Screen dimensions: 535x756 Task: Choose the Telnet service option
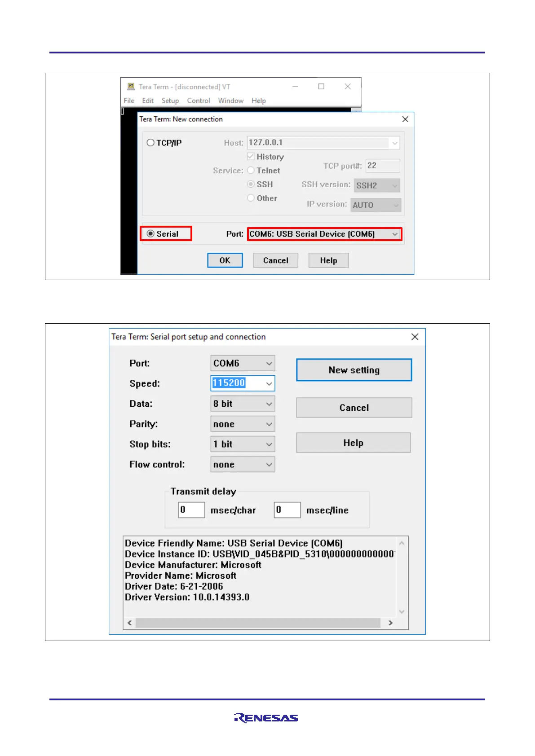pyautogui.click(x=264, y=171)
